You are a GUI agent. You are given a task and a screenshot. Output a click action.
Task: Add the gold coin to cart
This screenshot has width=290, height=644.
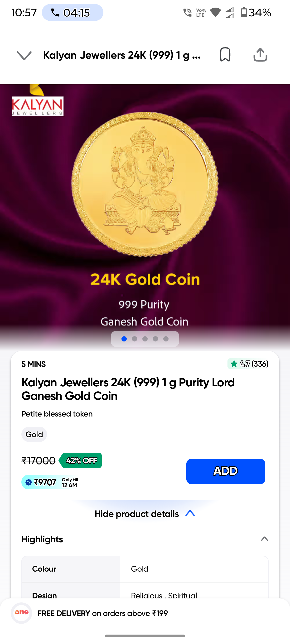tap(226, 471)
